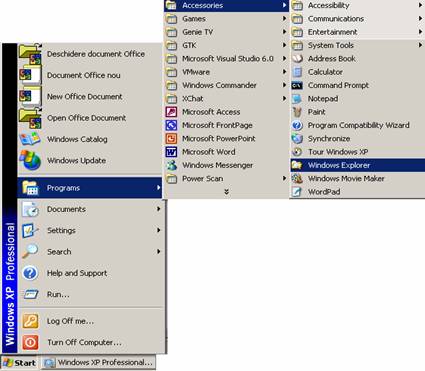Screen dimensions: 425x371
Task: Expand the Communications submenu arrow
Action: click(x=420, y=19)
